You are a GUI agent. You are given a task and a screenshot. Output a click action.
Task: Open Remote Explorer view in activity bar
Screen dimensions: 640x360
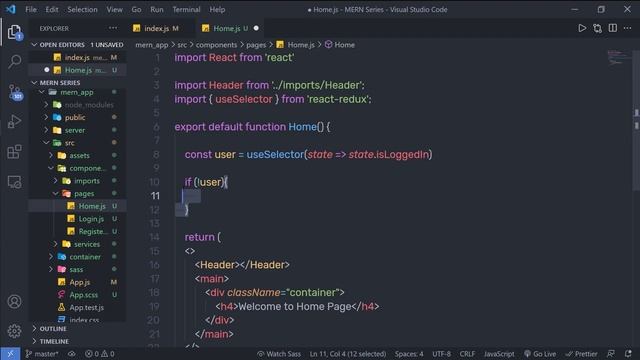pyautogui.click(x=14, y=182)
